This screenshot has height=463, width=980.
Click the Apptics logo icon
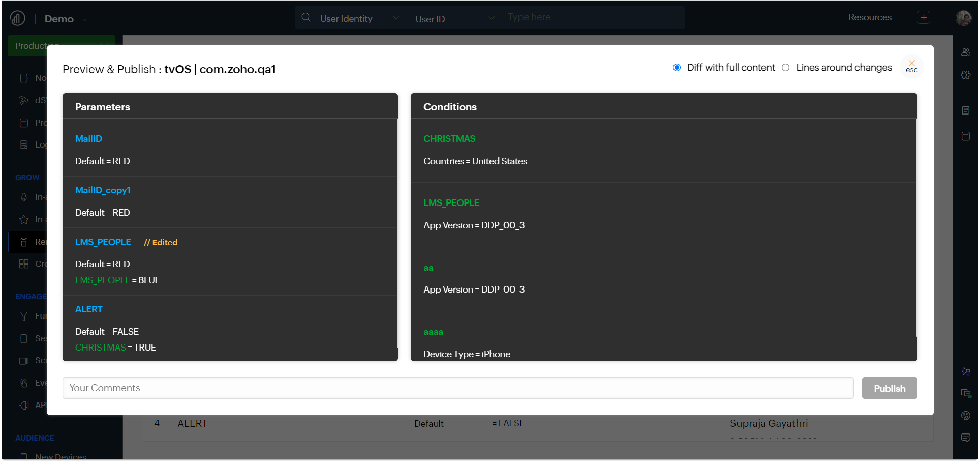(x=17, y=18)
